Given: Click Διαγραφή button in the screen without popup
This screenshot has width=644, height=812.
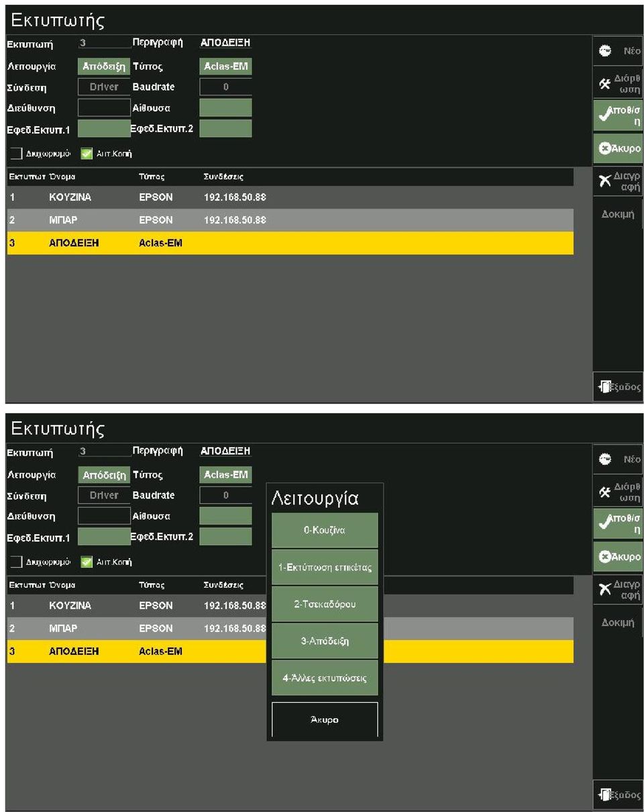Looking at the screenshot, I should [x=618, y=181].
